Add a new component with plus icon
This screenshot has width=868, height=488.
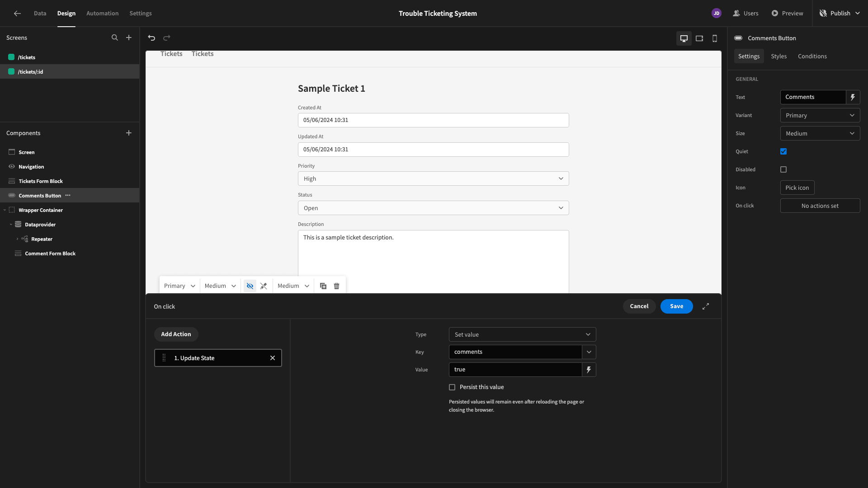click(x=129, y=133)
